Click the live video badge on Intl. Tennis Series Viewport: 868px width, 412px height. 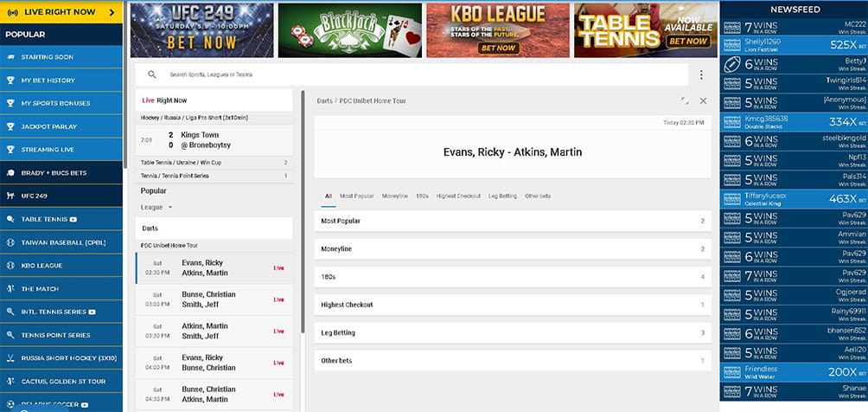pyautogui.click(x=92, y=312)
